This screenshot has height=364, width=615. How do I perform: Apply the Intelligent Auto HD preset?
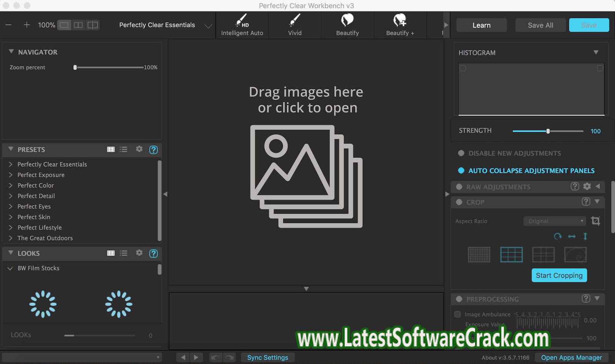point(242,25)
